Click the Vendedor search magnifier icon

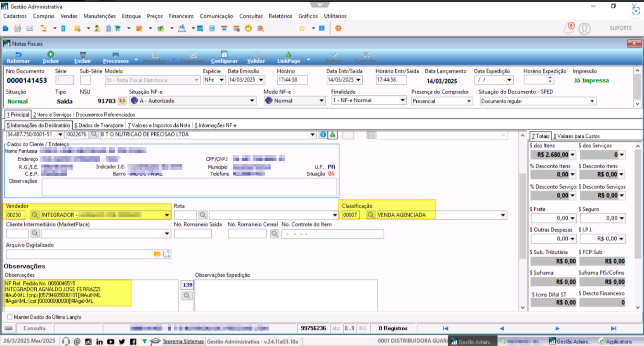point(35,215)
